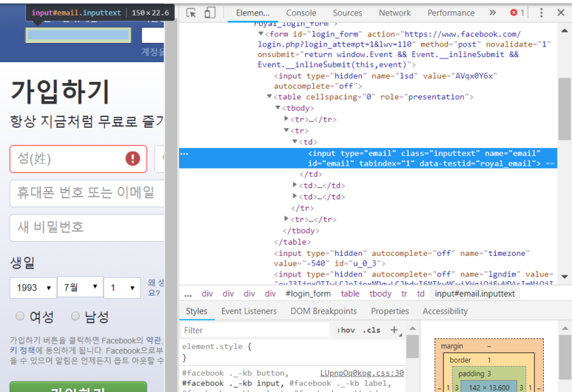The height and width of the screenshot is (392, 572).
Task: Select the 남성 radio button
Action: point(75,316)
